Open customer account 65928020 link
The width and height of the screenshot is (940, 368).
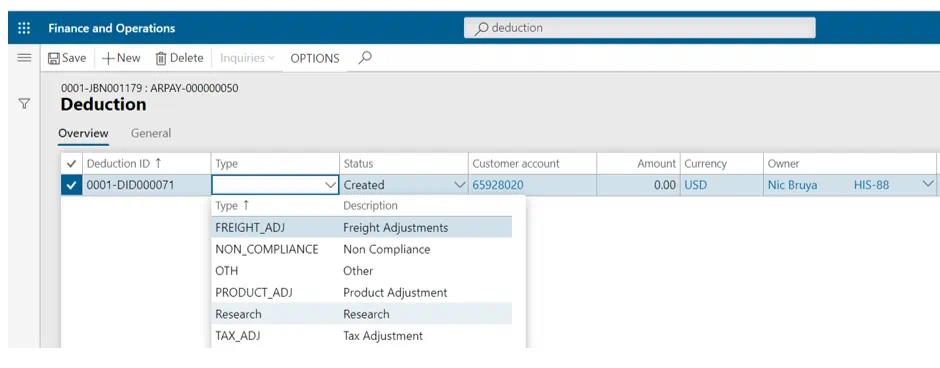click(498, 185)
